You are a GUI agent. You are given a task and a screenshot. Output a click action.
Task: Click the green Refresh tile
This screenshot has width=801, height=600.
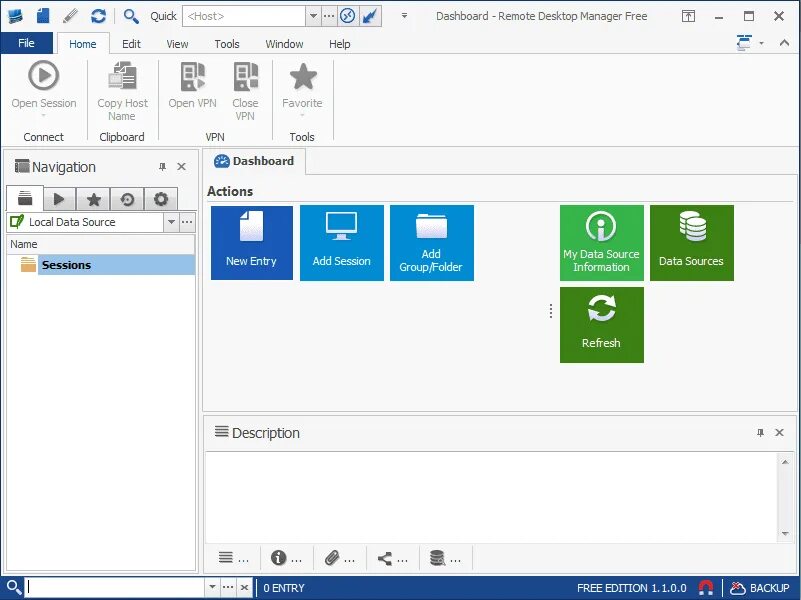pyautogui.click(x=602, y=325)
